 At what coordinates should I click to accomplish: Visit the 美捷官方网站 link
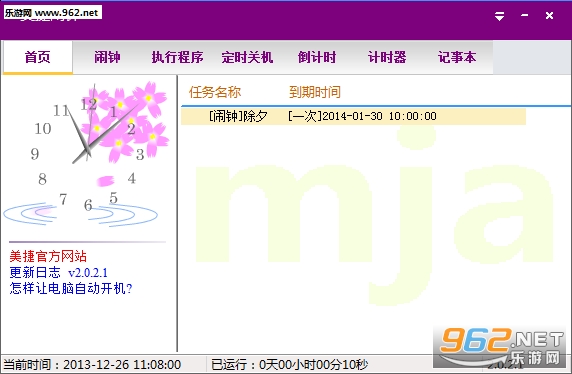click(48, 256)
